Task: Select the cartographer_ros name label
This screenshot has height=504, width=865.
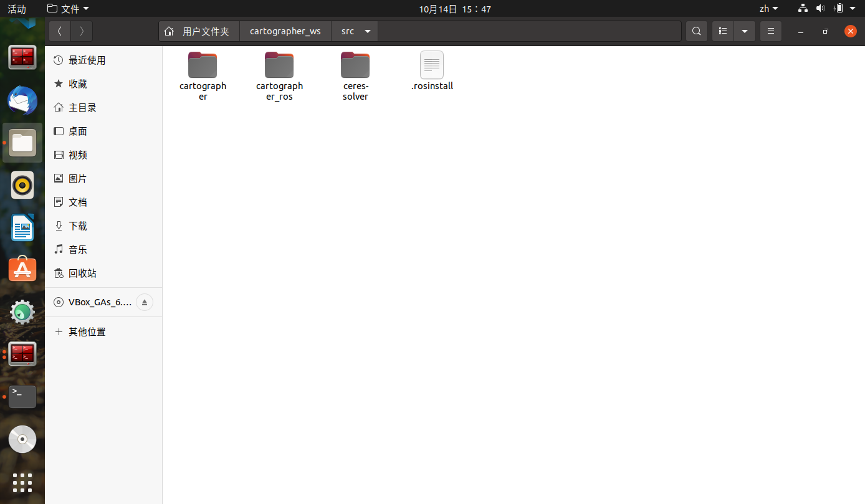Action: pos(279,91)
